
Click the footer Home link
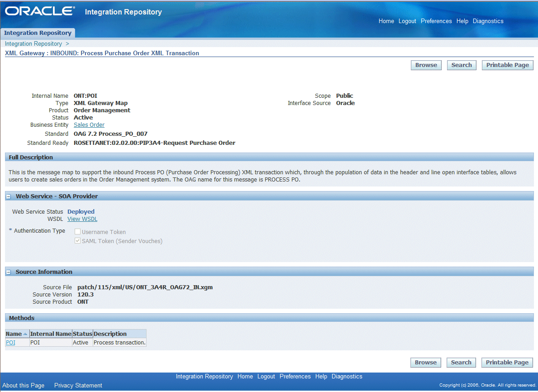(x=245, y=377)
